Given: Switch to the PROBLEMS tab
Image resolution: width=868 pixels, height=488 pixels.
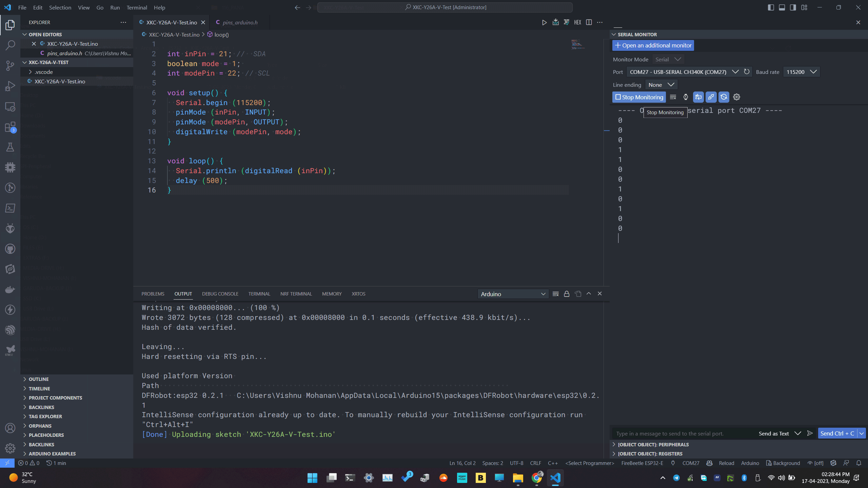Looking at the screenshot, I should point(153,294).
